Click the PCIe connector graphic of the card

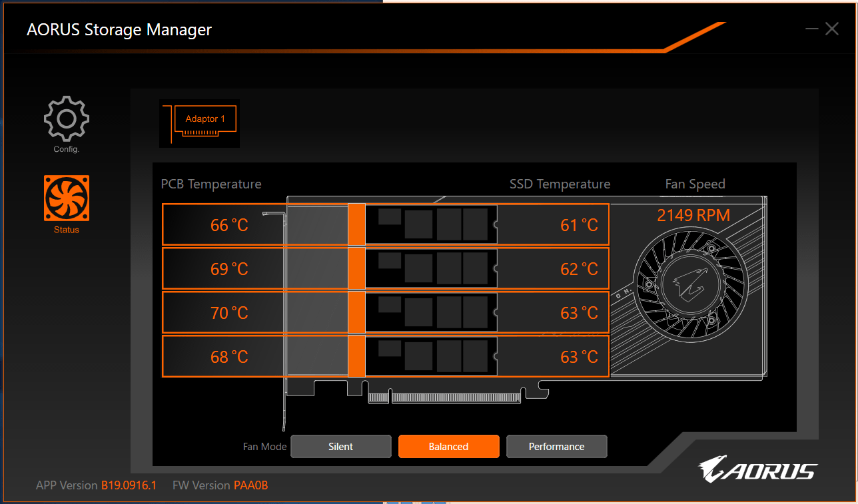coord(444,397)
